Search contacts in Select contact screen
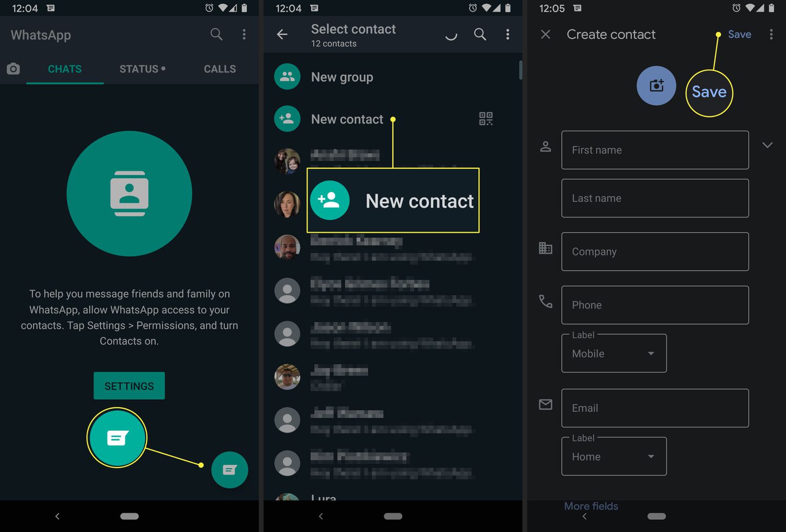This screenshot has height=532, width=786. click(480, 35)
